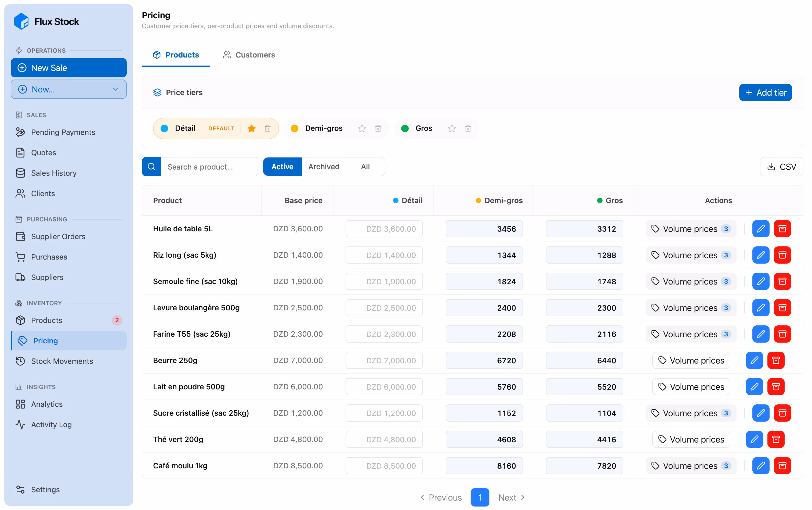Show All products filter
Screen dimensions: 812x510
(365, 167)
